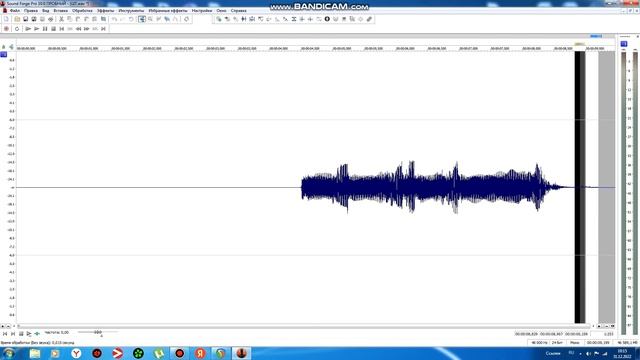This screenshot has width=640, height=360.
Task: Click the Record button in transport toolbar
Action: click(x=6, y=29)
